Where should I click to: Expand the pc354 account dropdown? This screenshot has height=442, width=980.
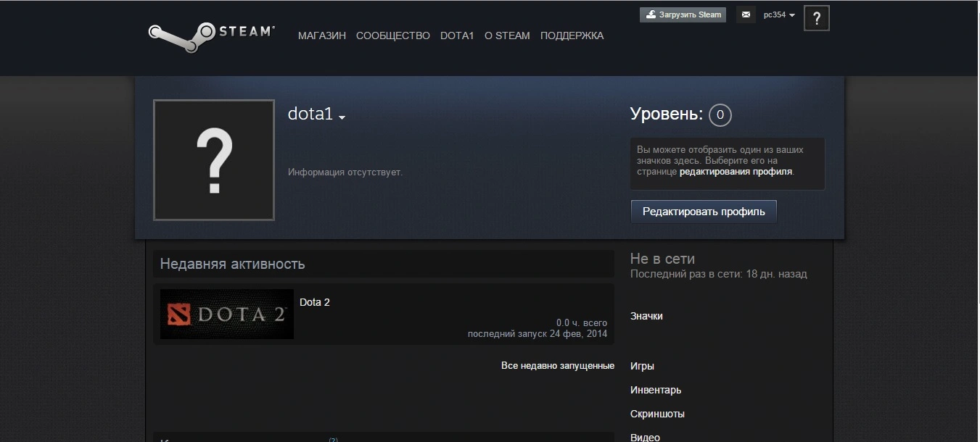[780, 14]
